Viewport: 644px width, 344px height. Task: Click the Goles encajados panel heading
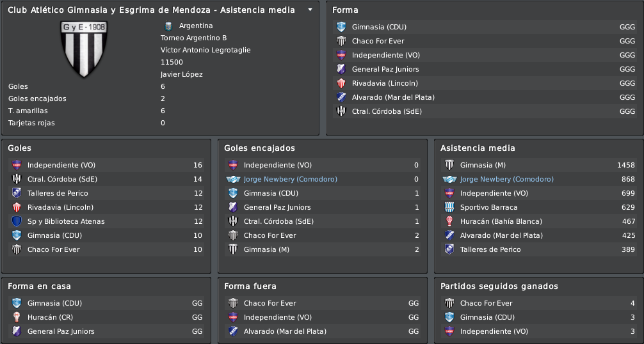pyautogui.click(x=259, y=148)
